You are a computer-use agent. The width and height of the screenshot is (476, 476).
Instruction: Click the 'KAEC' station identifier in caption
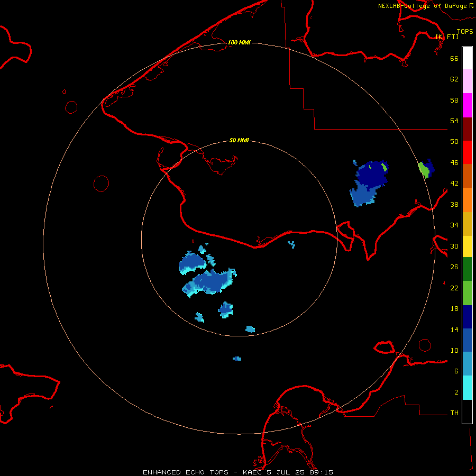tap(253, 472)
